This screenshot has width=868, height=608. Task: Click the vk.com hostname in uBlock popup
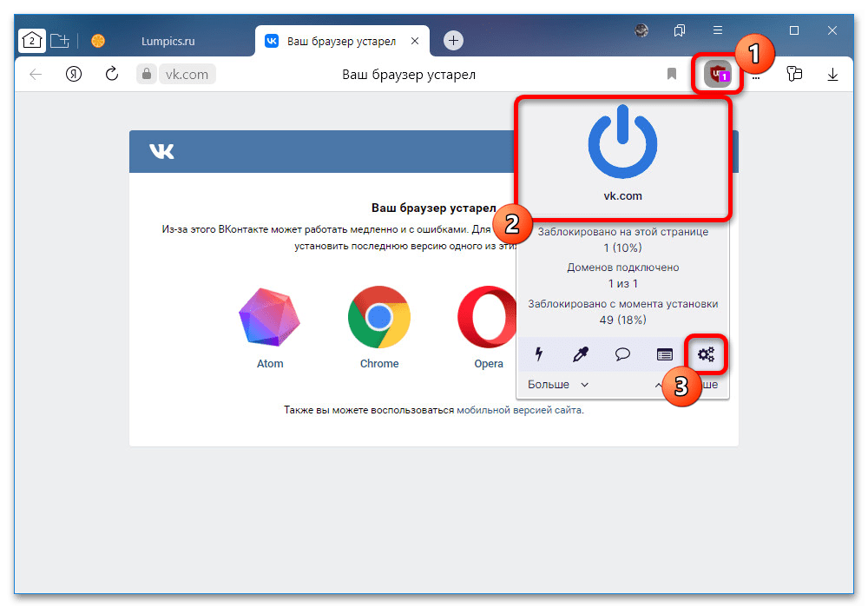622,195
